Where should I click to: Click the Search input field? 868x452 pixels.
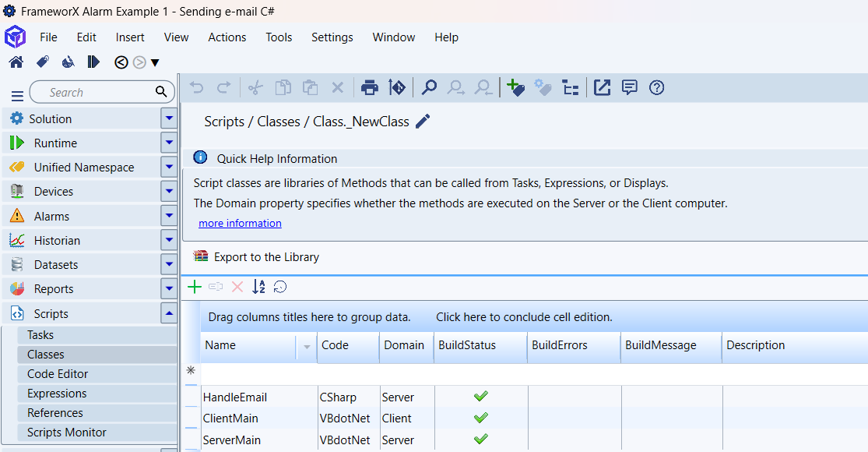[x=93, y=93]
